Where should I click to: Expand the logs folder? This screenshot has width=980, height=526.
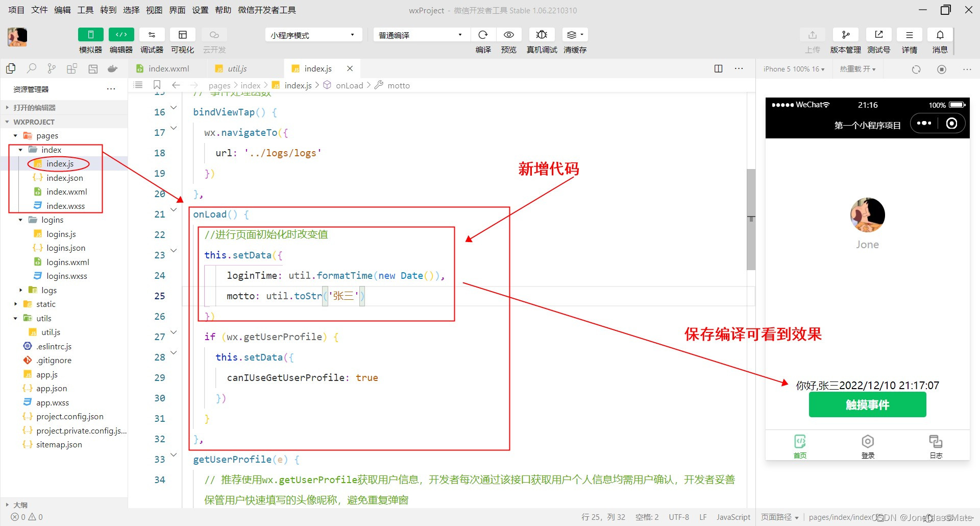tap(64, 290)
